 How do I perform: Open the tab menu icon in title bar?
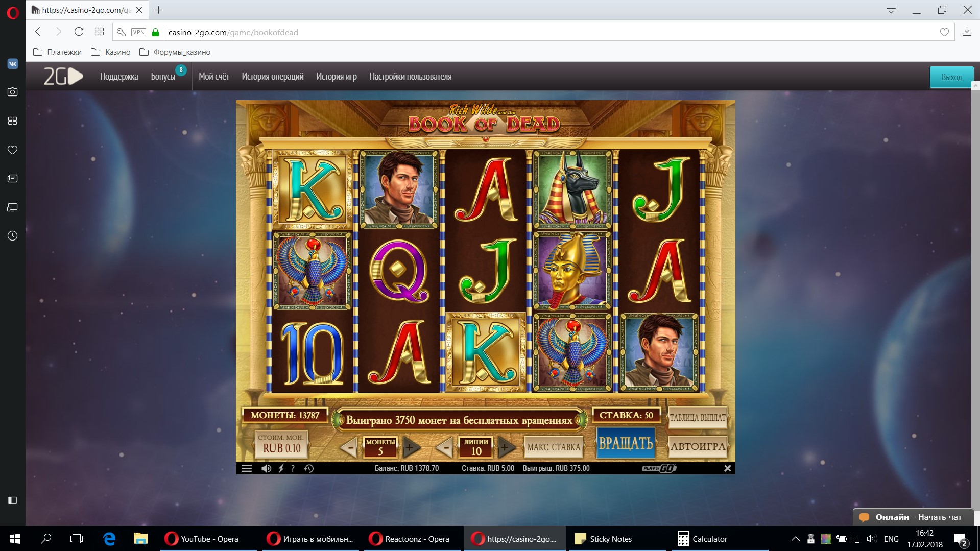[891, 10]
